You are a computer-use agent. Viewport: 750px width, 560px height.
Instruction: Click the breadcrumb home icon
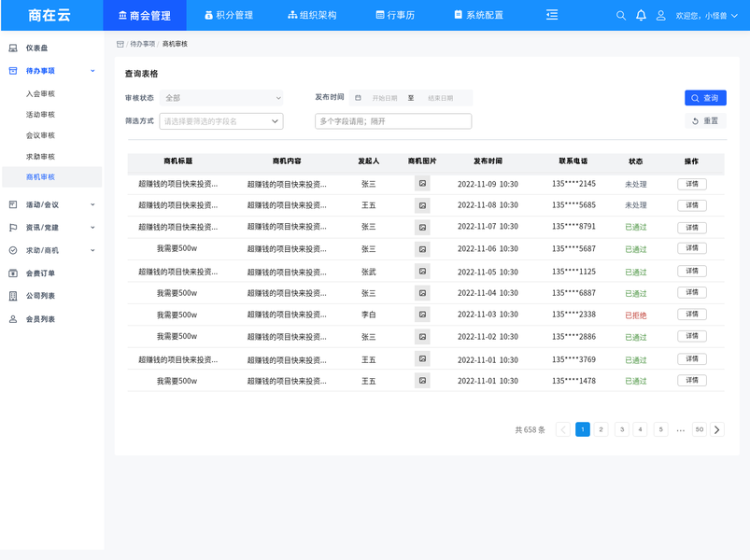tap(120, 44)
